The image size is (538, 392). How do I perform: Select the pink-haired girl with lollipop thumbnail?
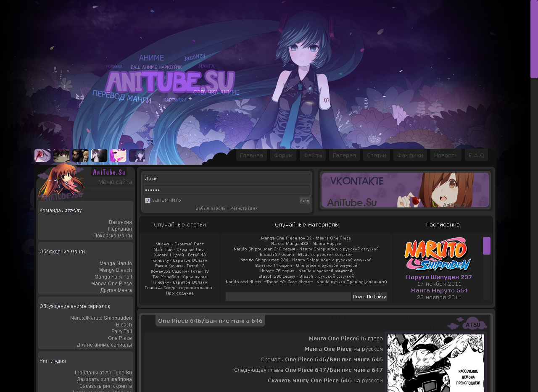118,155
